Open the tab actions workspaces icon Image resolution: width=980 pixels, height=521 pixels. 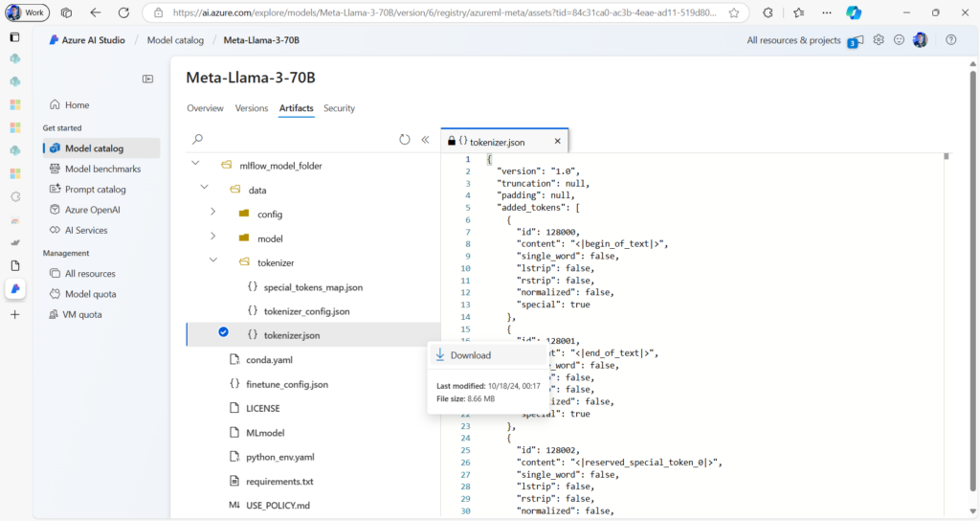tap(66, 12)
